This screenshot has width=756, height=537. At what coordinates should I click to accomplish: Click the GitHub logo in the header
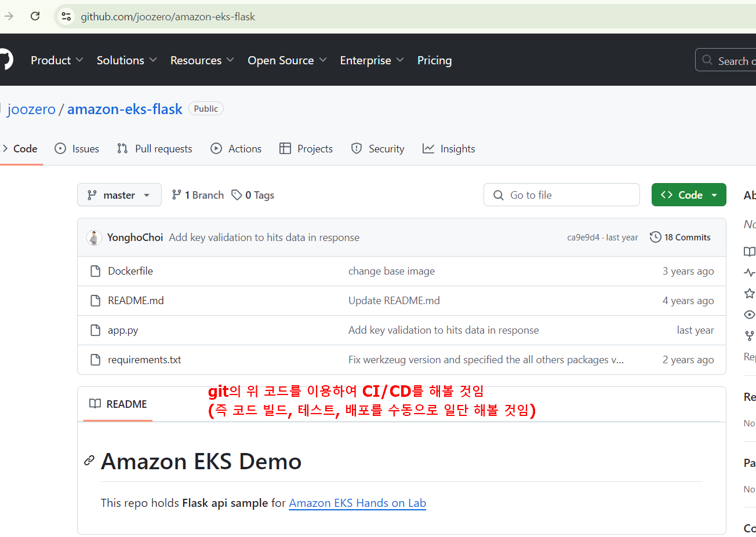(5, 60)
